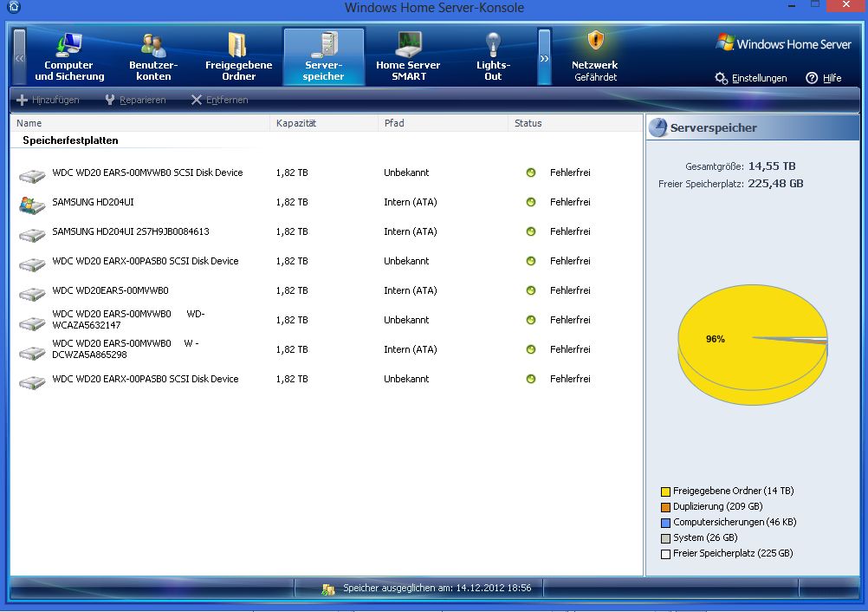This screenshot has width=868, height=612.
Task: Click drive icon next to WDC WD20EARS-00MVWB0
Action: pos(32,294)
